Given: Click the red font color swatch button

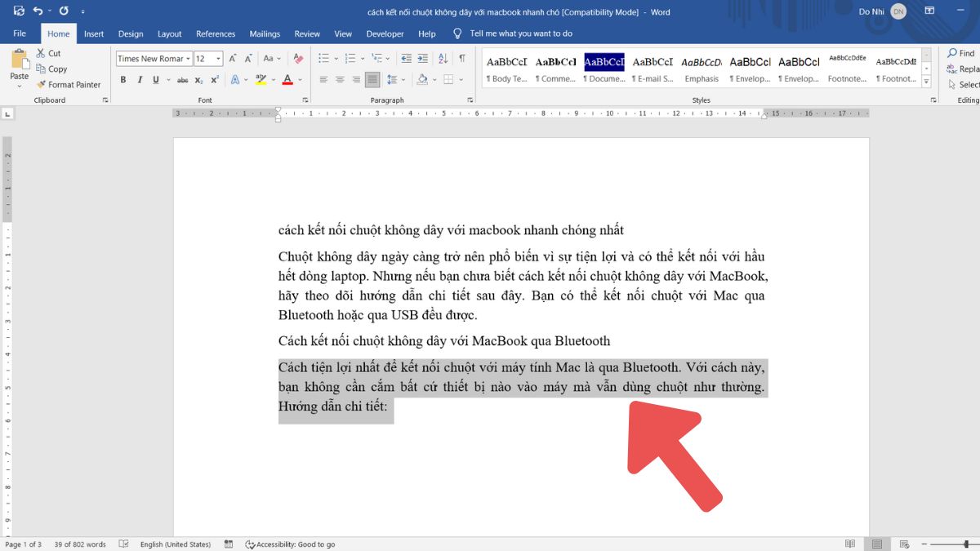Looking at the screenshot, I should pos(287,80).
